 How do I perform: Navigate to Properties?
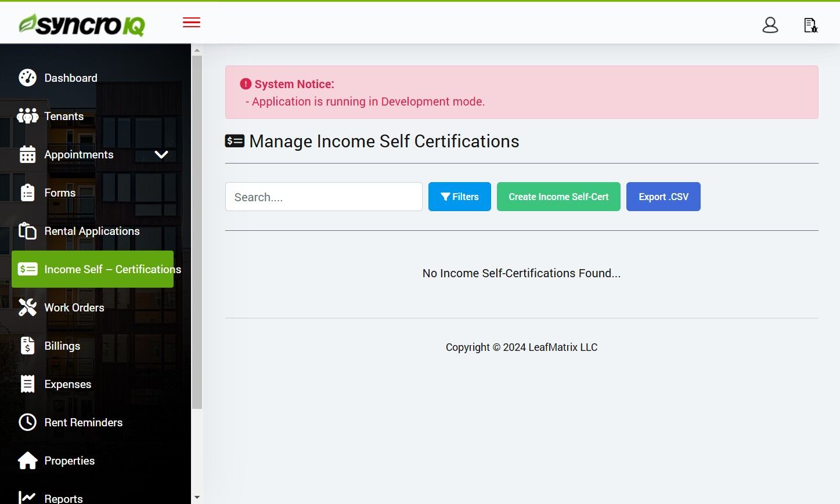click(92, 461)
